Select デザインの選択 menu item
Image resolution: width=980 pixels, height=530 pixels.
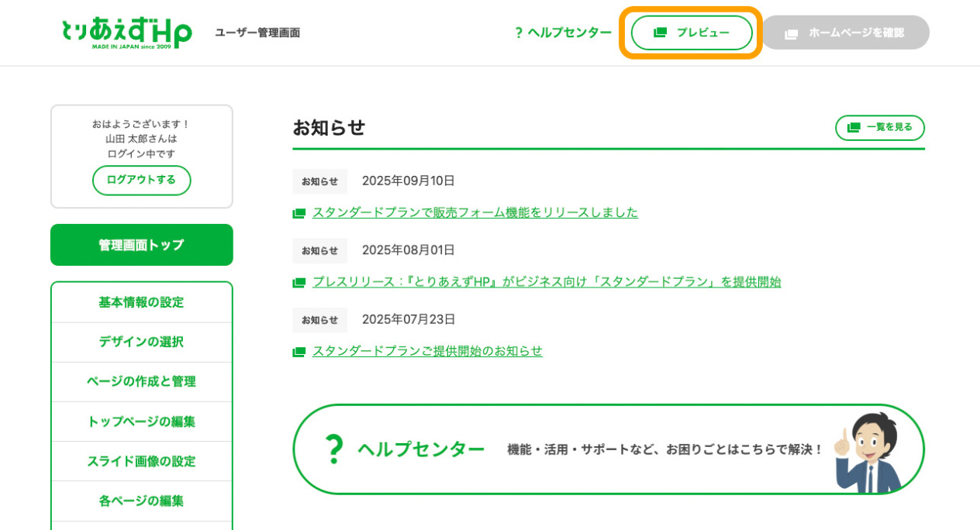[141, 342]
